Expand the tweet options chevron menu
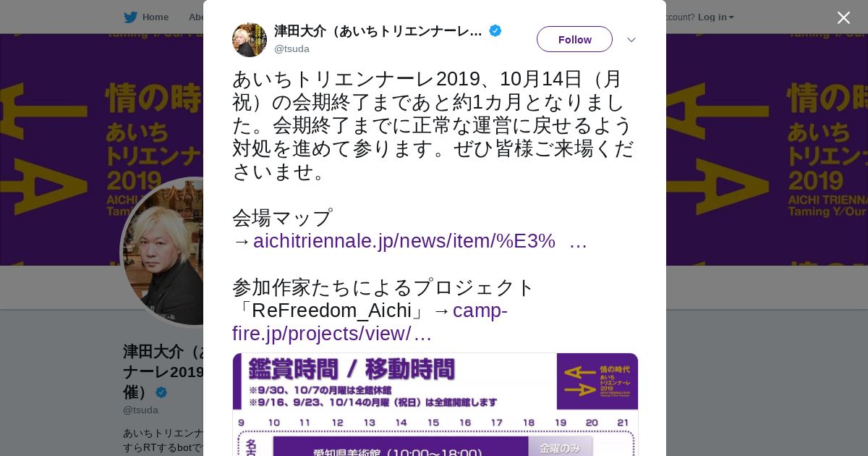Image resolution: width=868 pixels, height=456 pixels. click(x=631, y=40)
